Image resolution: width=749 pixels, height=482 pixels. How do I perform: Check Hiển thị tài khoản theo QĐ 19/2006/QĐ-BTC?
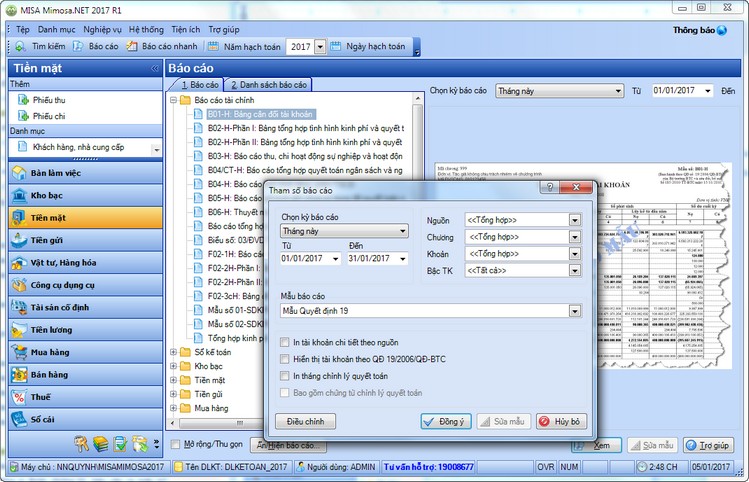(x=285, y=359)
